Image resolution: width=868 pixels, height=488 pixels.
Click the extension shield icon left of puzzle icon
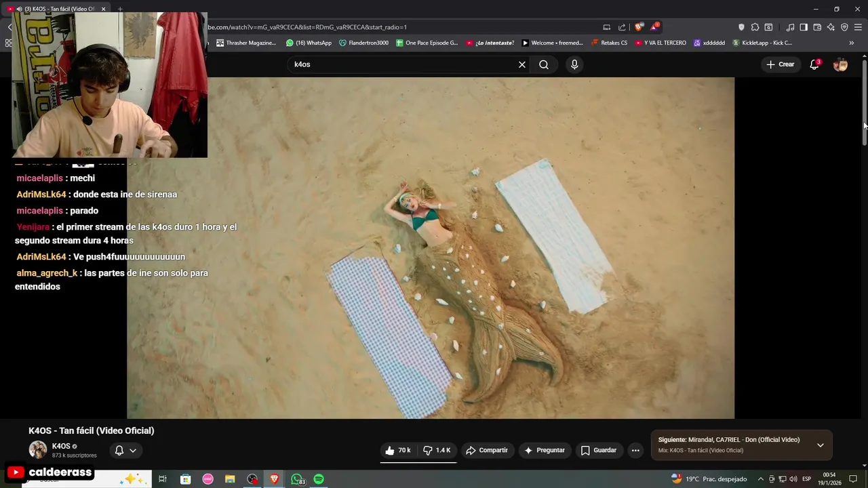coord(741,27)
